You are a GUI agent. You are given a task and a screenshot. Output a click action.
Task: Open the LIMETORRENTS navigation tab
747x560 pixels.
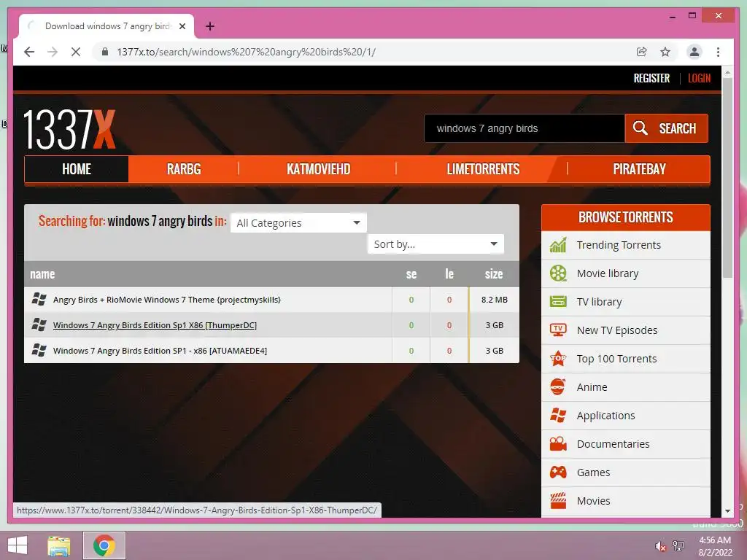(x=483, y=169)
